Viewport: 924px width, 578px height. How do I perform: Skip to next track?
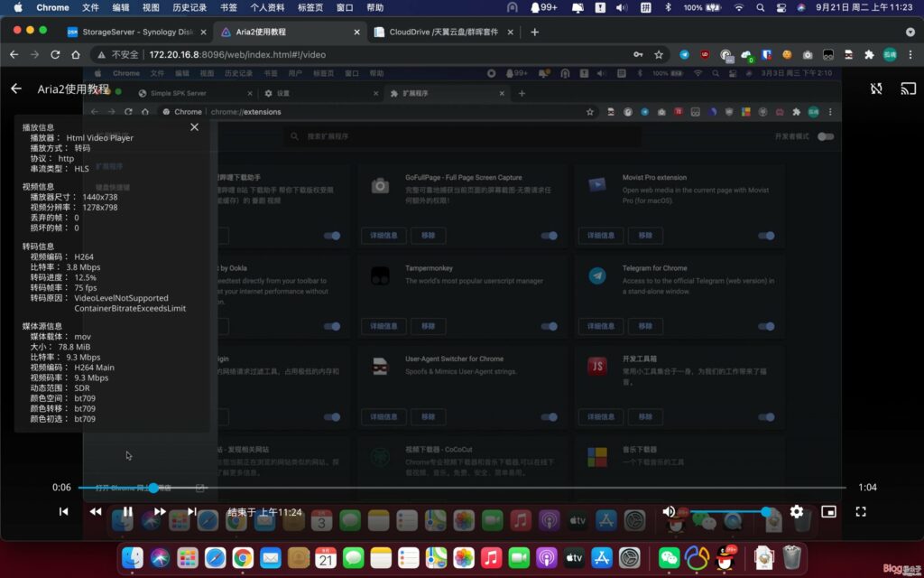(x=191, y=511)
